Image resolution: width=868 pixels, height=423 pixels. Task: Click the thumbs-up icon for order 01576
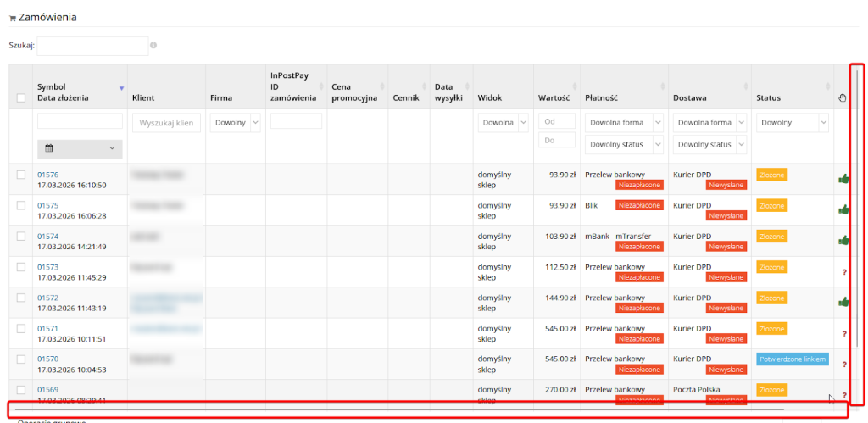(843, 179)
